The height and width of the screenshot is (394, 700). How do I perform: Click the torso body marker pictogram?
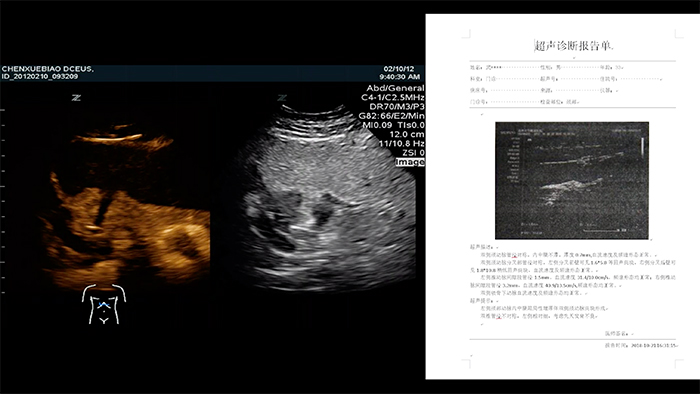pyautogui.click(x=104, y=304)
